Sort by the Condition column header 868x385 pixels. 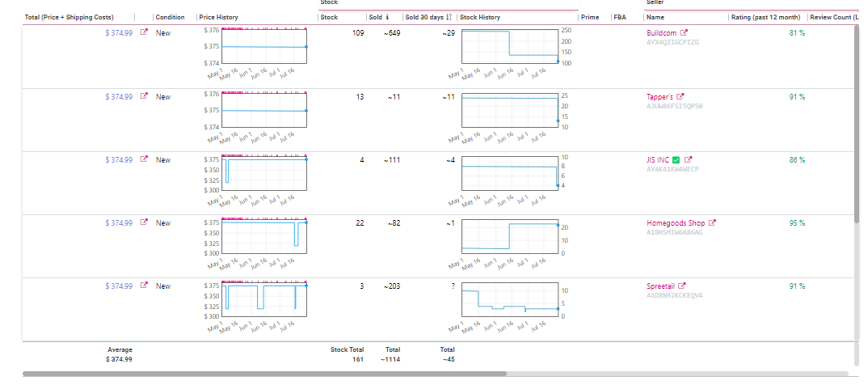coord(170,17)
